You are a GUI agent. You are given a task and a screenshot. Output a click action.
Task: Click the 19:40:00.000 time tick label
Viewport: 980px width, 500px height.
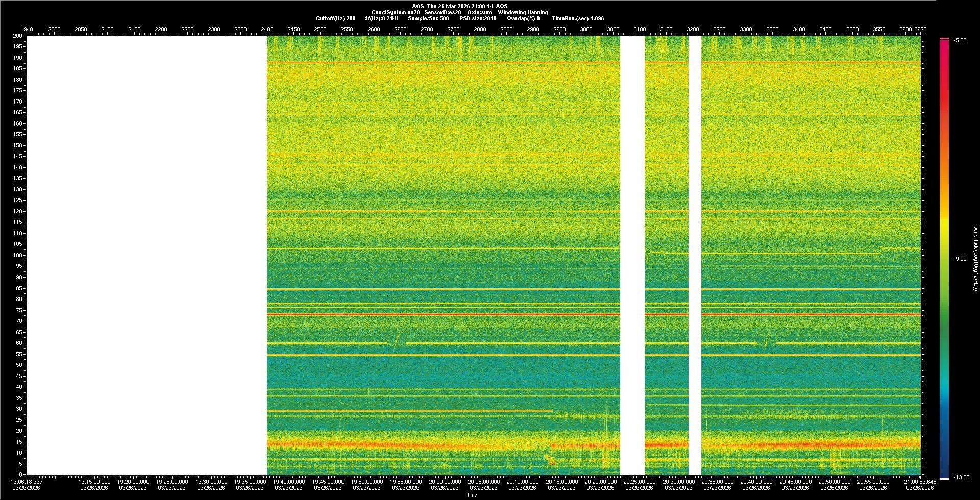(x=289, y=481)
